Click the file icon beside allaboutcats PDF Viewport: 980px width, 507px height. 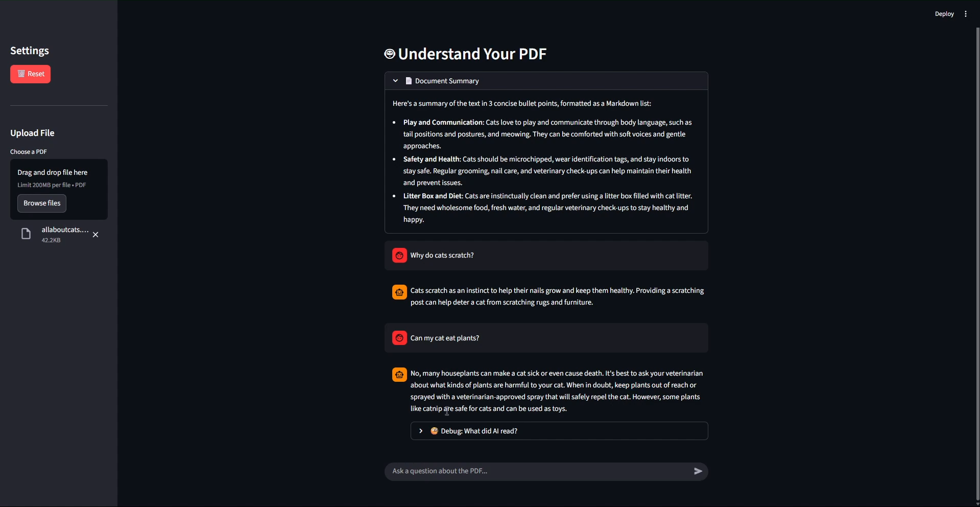pyautogui.click(x=26, y=234)
